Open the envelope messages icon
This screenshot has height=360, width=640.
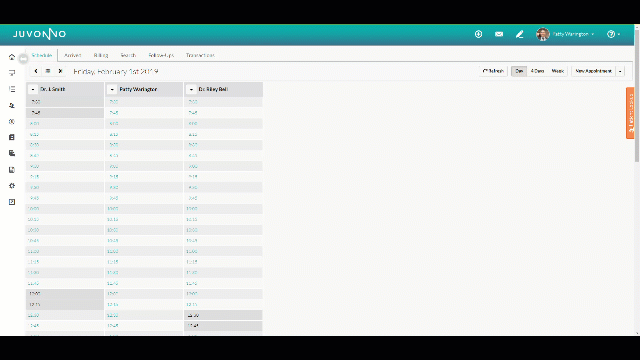click(x=499, y=34)
